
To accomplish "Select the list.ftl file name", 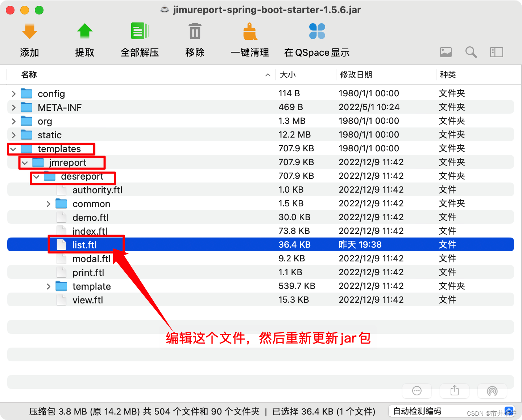I will tap(84, 245).
